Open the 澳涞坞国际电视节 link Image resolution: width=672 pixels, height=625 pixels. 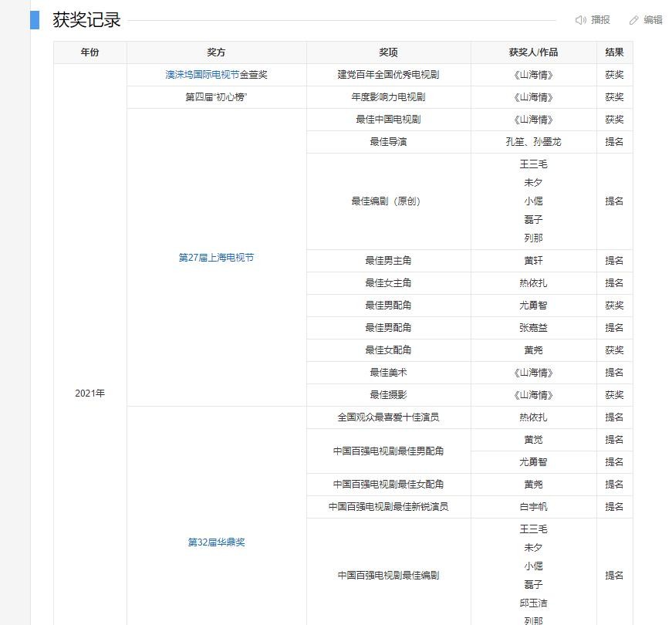click(202, 75)
